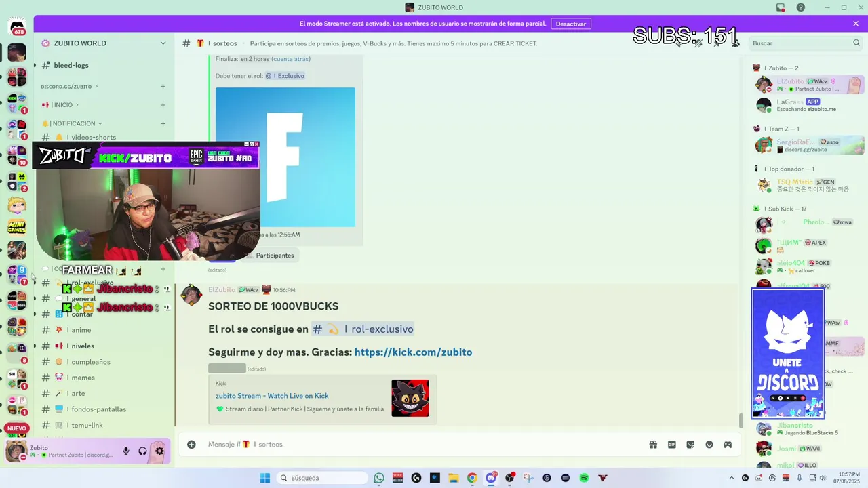Collapse the NOTIFICACION category
Screen dimensions: 868x488
pyautogui.click(x=72, y=123)
